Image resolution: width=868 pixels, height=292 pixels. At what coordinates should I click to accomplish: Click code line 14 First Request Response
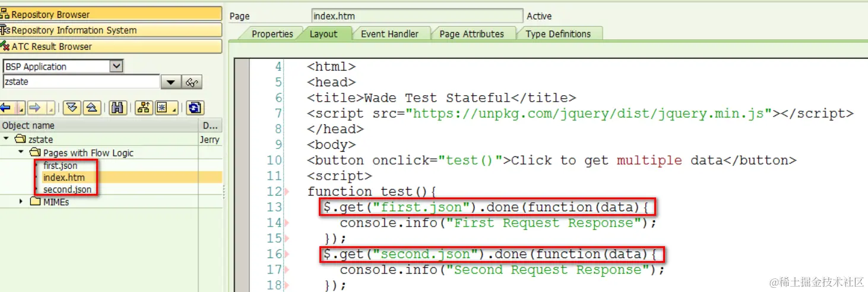tap(498, 223)
